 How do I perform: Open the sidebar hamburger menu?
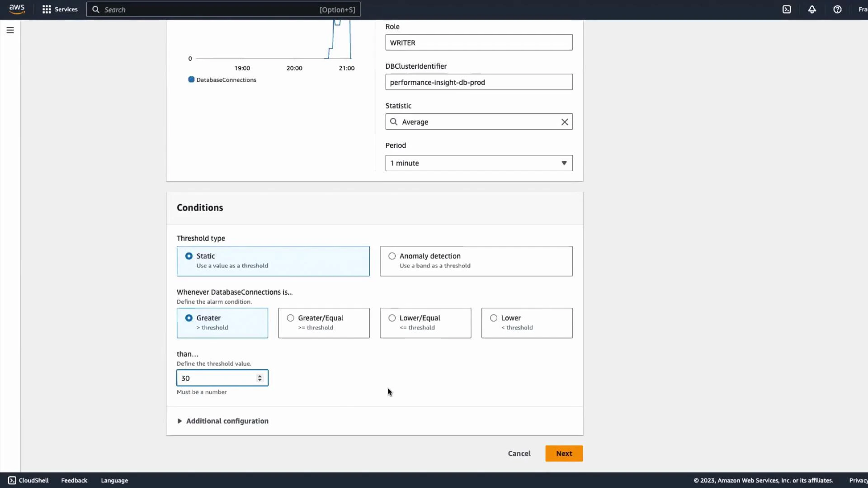[10, 30]
